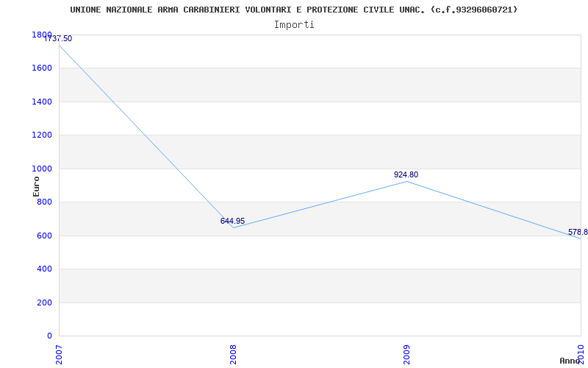Click the chart title mentioning UNIONE NAZIONALE ARMA CARABINIERI
Image resolution: width=588 pixels, height=368 pixels.
pyautogui.click(x=294, y=10)
